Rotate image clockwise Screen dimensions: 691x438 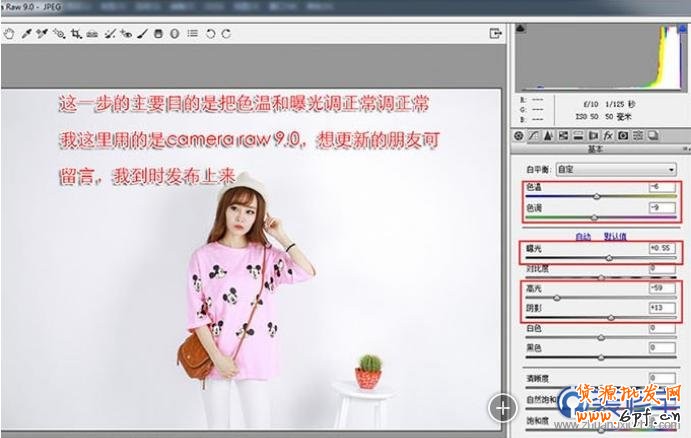tap(226, 33)
